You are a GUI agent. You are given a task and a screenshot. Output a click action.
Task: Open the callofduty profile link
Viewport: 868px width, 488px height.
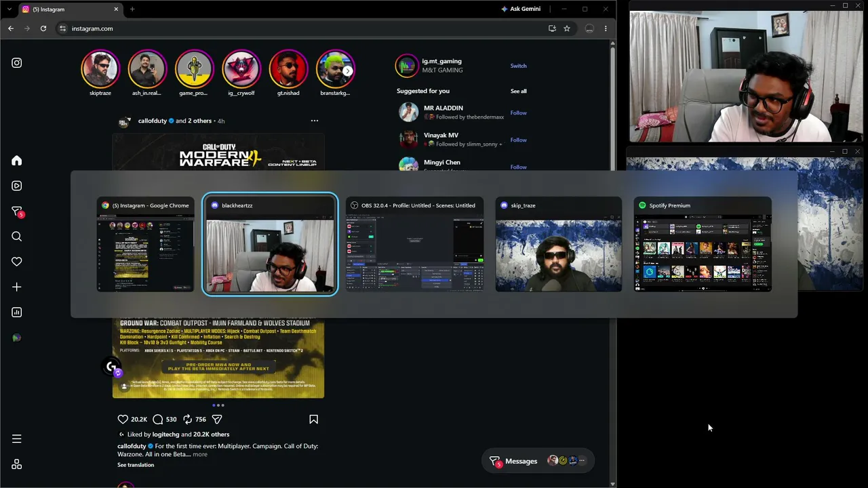(x=152, y=121)
